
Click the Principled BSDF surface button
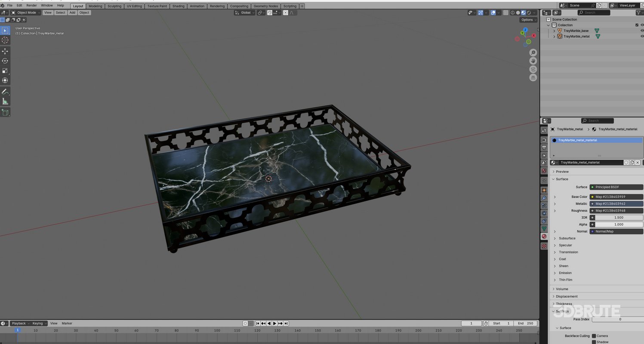point(616,187)
